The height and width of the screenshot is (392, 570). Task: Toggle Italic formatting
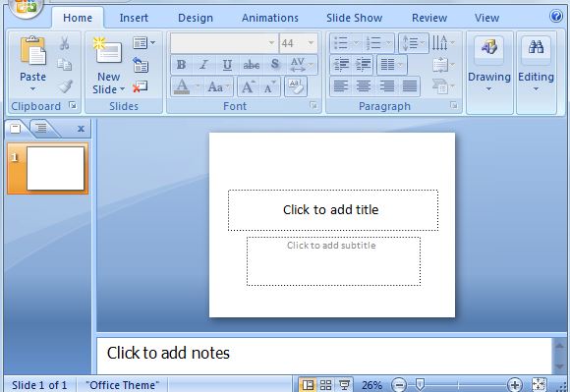[204, 65]
